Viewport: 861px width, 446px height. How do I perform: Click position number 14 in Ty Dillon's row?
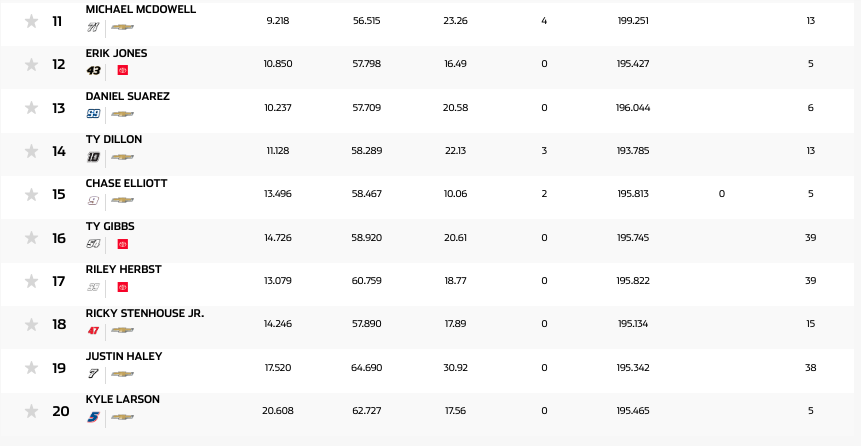point(59,151)
